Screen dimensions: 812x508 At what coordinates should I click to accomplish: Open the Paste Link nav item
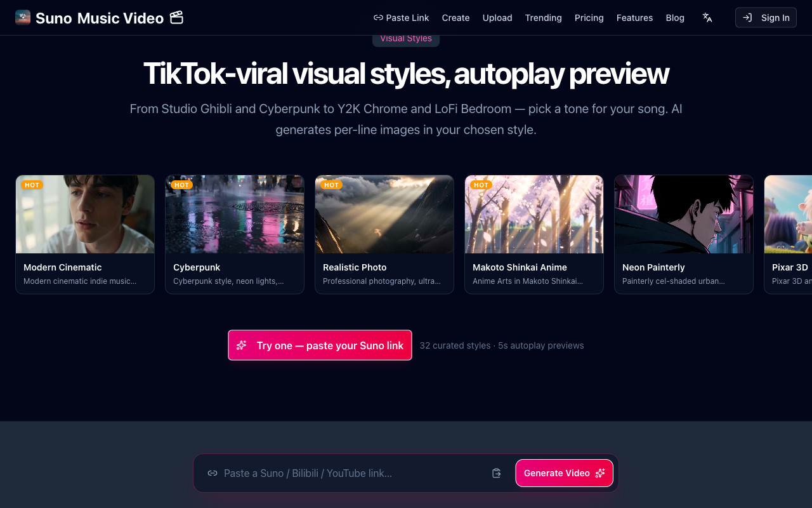pos(402,18)
